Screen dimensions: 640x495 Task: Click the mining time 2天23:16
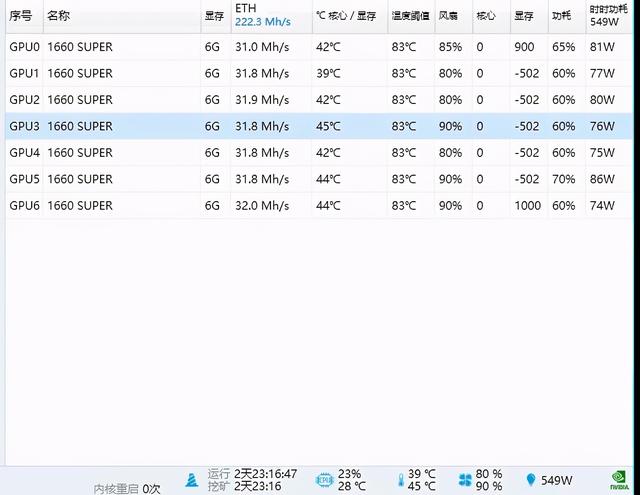pyautogui.click(x=258, y=486)
